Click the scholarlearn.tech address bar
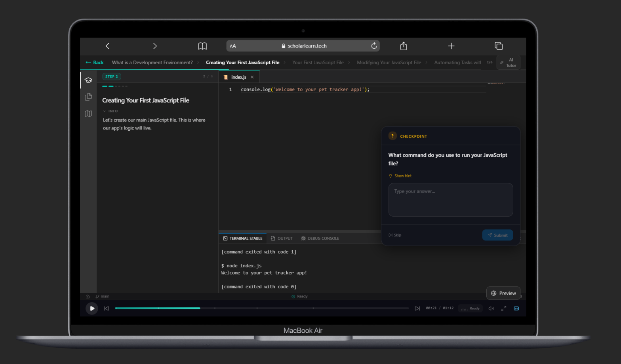621x364 pixels. click(x=303, y=46)
